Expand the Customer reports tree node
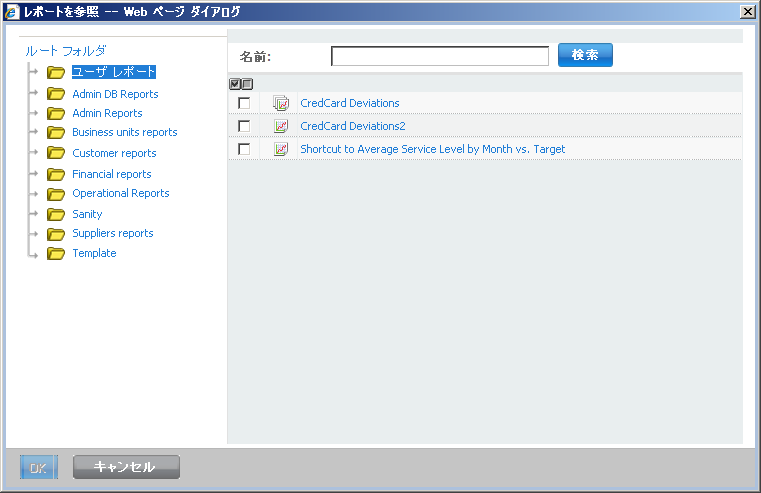Image resolution: width=761 pixels, height=493 pixels. click(33, 152)
